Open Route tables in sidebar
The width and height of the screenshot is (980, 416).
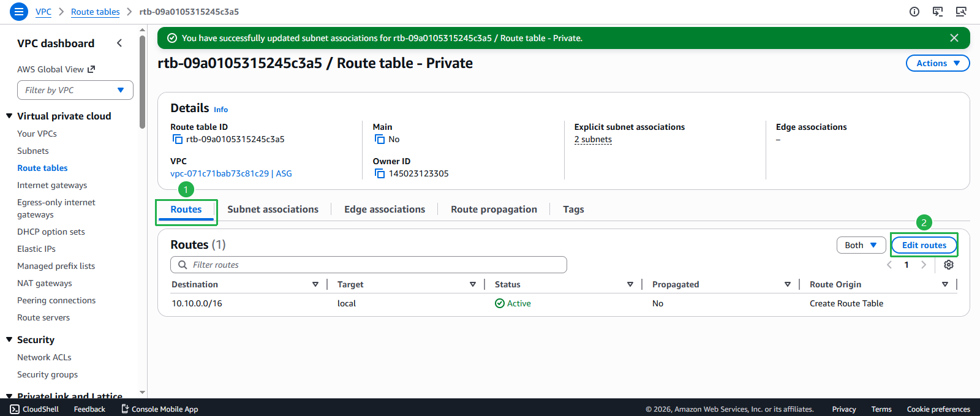[42, 168]
